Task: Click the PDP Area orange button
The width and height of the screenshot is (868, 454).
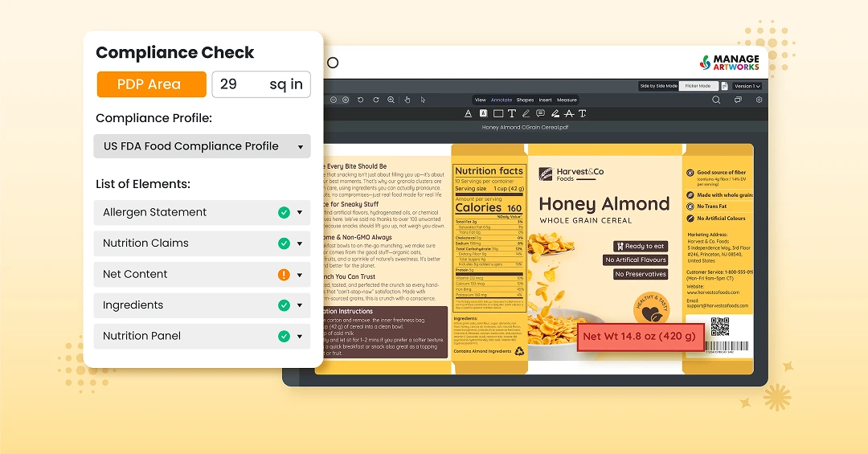Action: click(152, 84)
